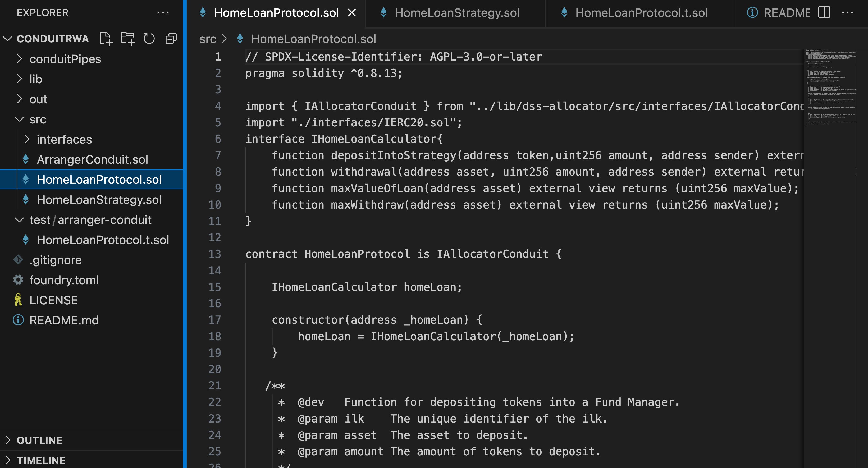The height and width of the screenshot is (468, 868).
Task: Select the HomeLoanProtocol.sol editor tab
Action: 276,13
